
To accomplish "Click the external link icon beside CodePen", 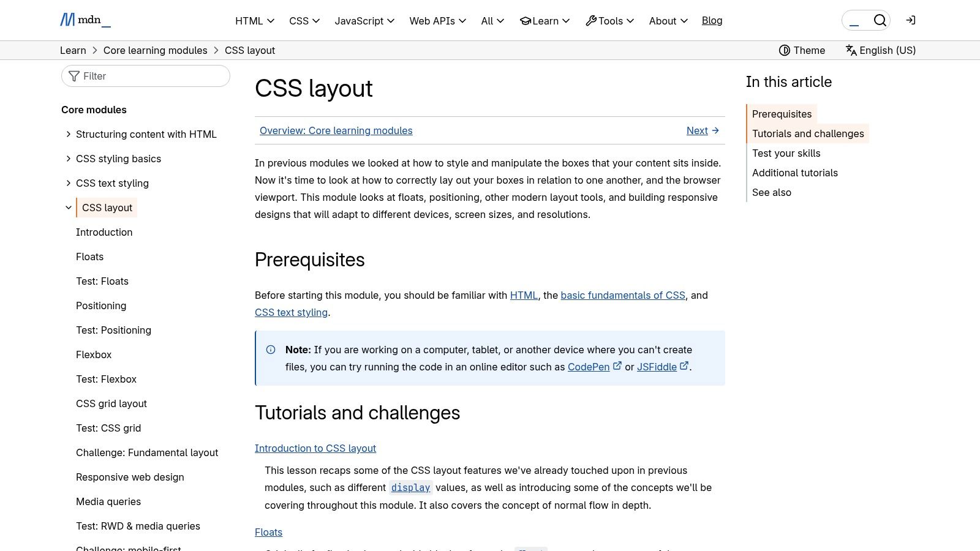I will click(617, 366).
